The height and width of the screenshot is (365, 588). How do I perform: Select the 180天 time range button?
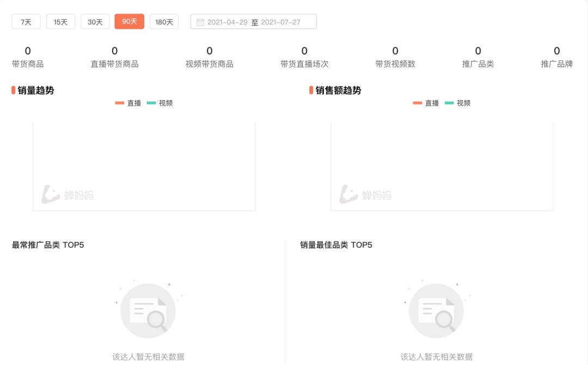(164, 22)
